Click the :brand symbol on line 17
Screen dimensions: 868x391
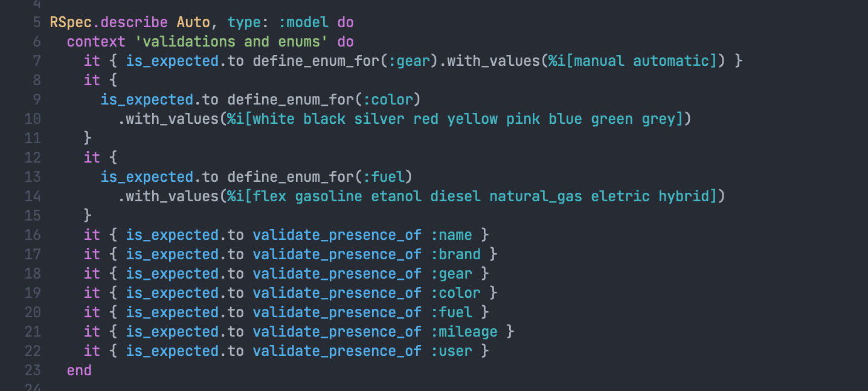455,254
